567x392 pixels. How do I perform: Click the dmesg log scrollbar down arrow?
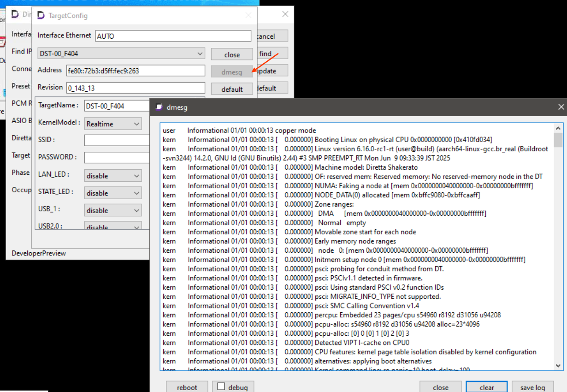tap(558, 365)
